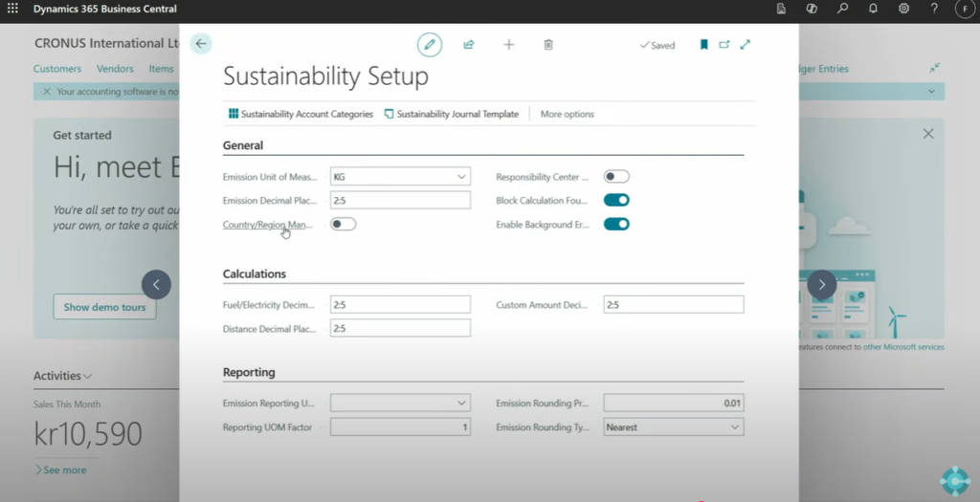
Task: Collapse the Reporting section heading
Action: [249, 372]
